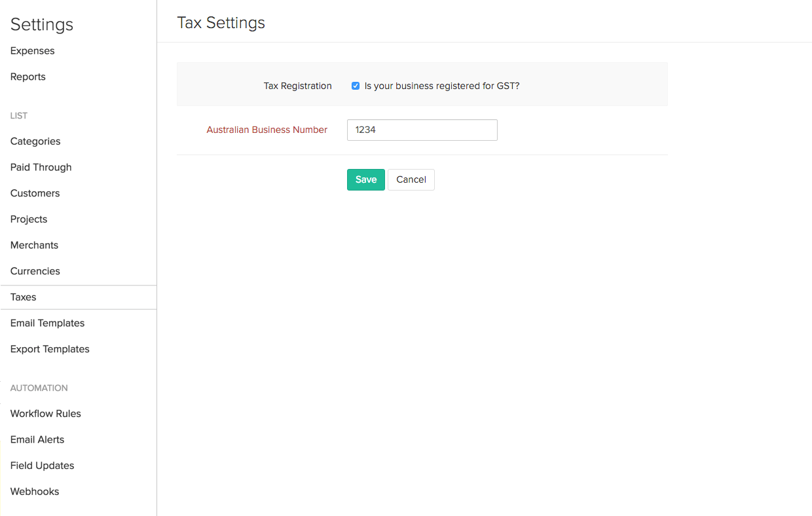Cancel the tax settings changes
812x516 pixels.
coord(411,179)
